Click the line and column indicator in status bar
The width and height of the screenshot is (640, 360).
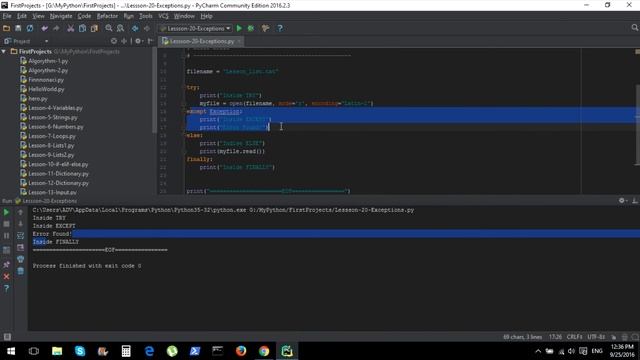click(x=555, y=337)
